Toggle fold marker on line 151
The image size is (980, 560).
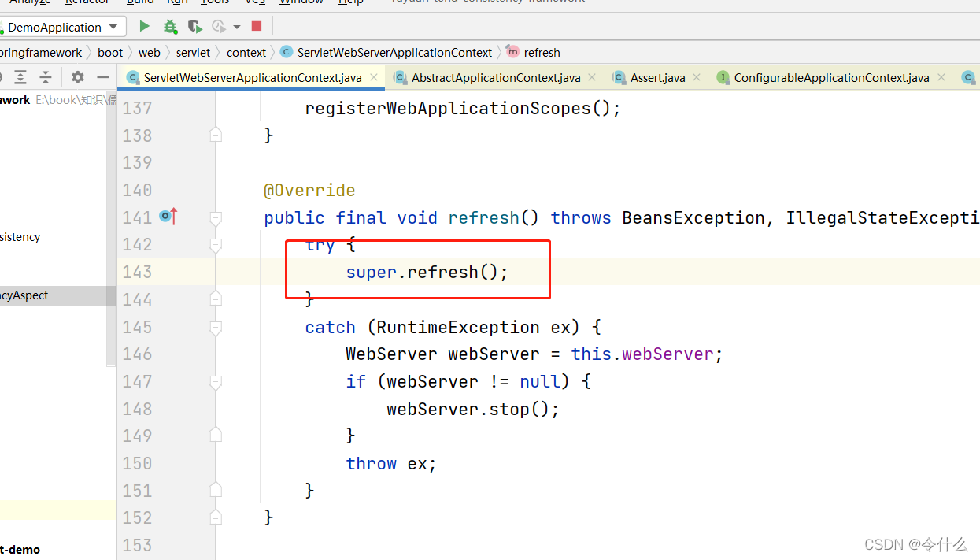click(x=216, y=490)
